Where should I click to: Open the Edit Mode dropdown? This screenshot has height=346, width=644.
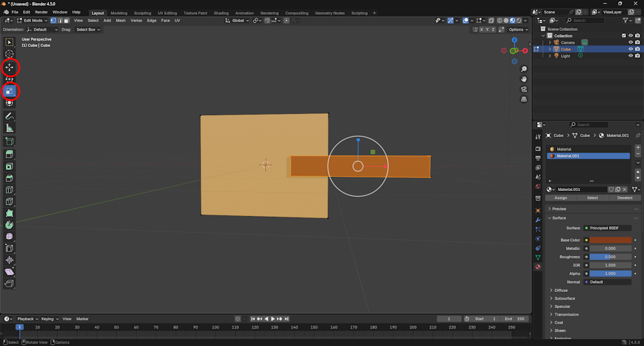pos(32,21)
